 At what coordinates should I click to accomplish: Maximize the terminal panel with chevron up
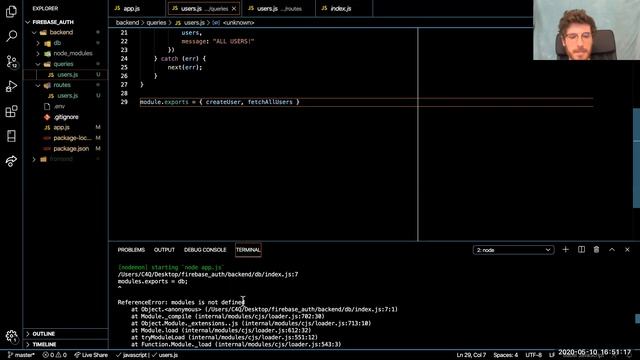(612, 249)
